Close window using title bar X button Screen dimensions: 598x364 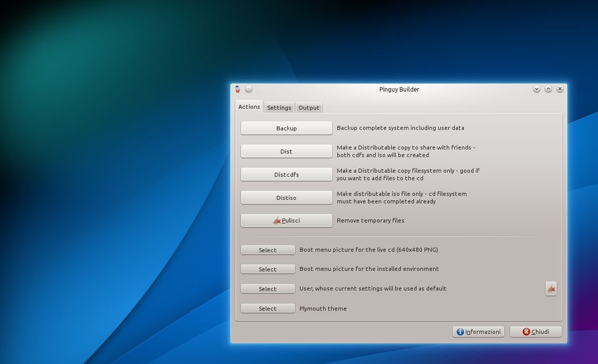click(560, 89)
